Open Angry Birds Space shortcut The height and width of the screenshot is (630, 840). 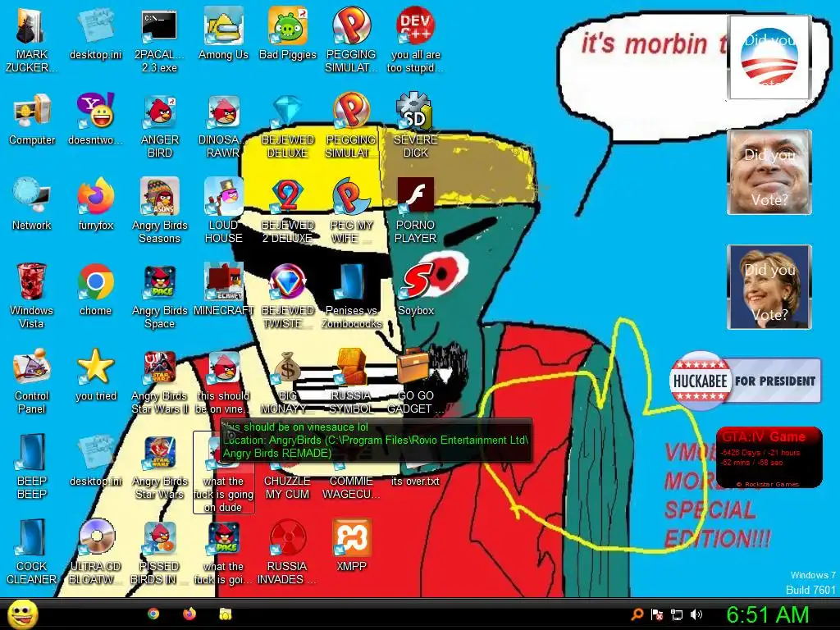(x=160, y=296)
